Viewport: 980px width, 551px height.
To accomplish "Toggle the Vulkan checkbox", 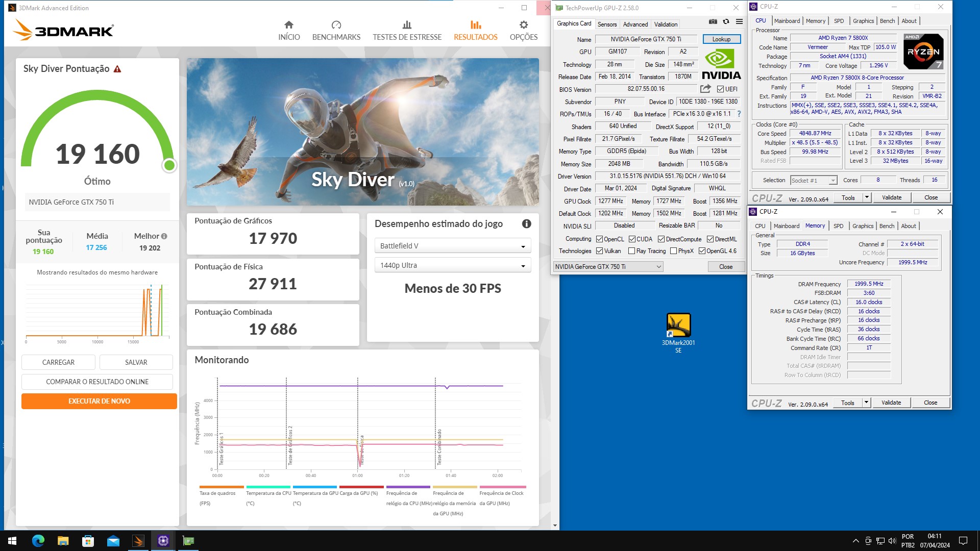I will 599,251.
